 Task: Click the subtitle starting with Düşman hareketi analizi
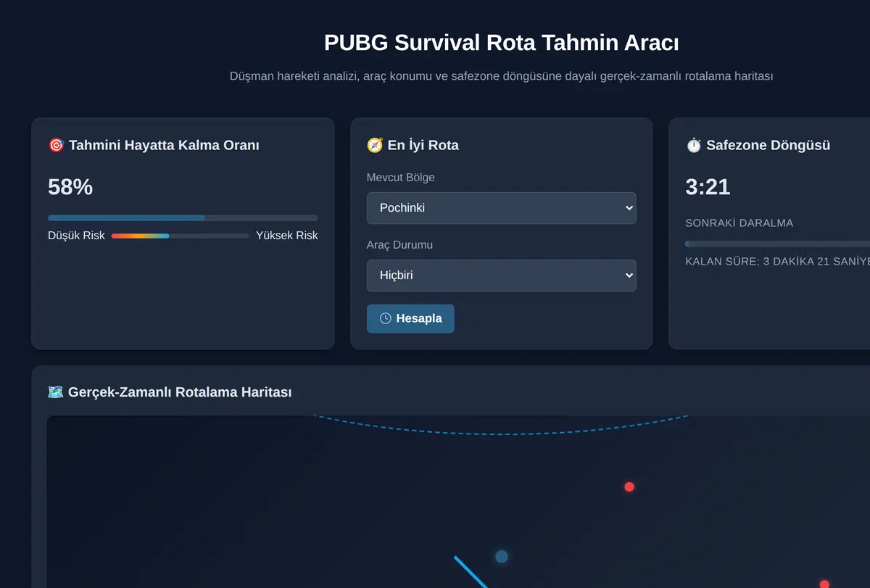[502, 75]
